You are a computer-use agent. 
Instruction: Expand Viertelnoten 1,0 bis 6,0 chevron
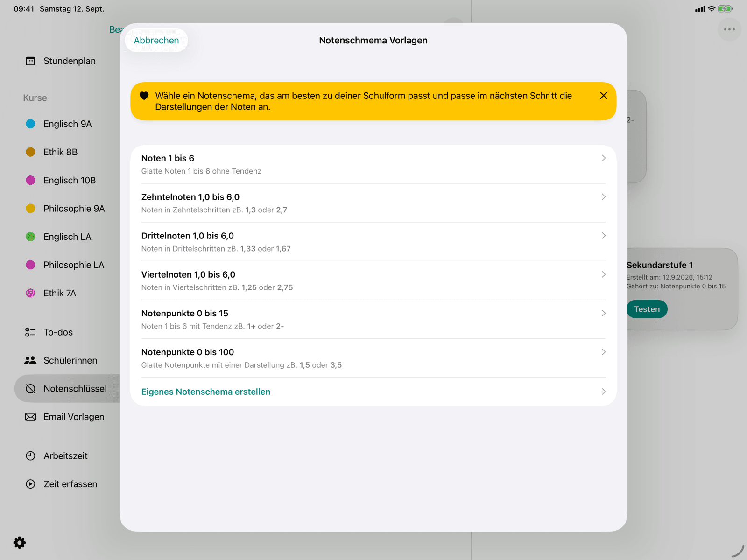tap(604, 274)
